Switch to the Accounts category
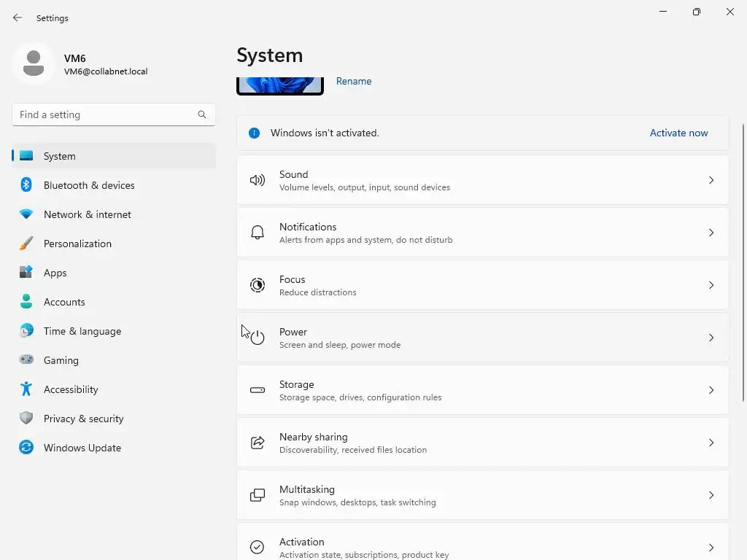The image size is (747, 560). pyautogui.click(x=64, y=302)
